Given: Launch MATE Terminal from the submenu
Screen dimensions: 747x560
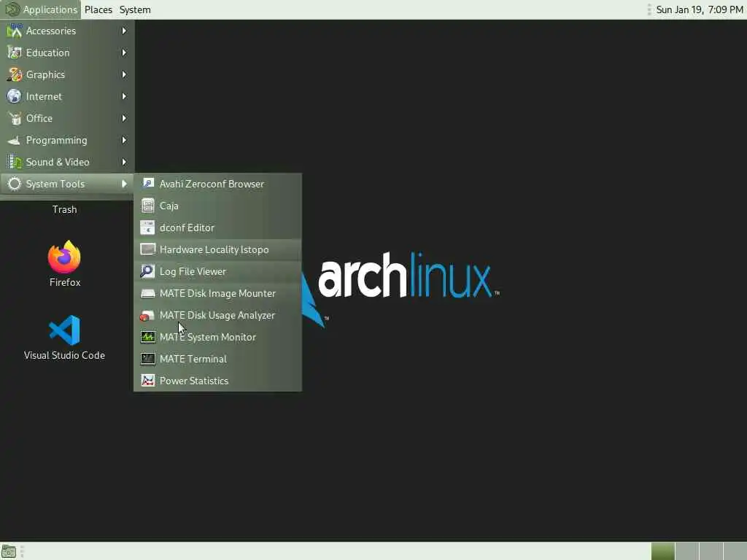Looking at the screenshot, I should point(217,359).
